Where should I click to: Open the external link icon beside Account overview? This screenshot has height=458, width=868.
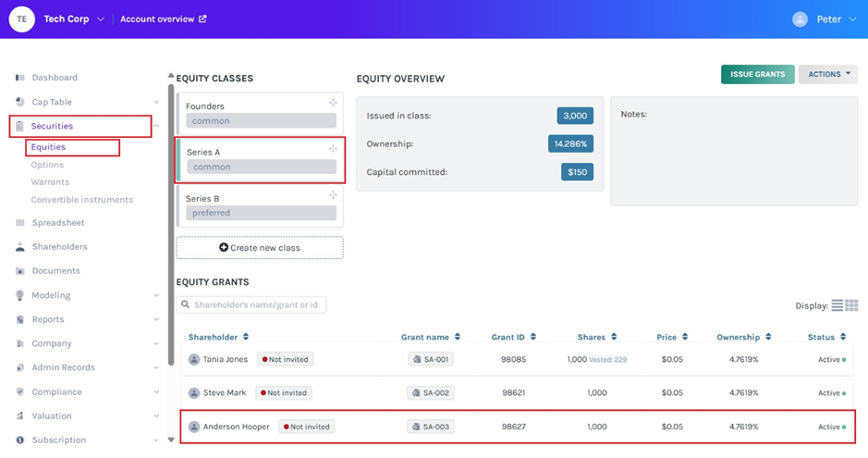tap(202, 19)
